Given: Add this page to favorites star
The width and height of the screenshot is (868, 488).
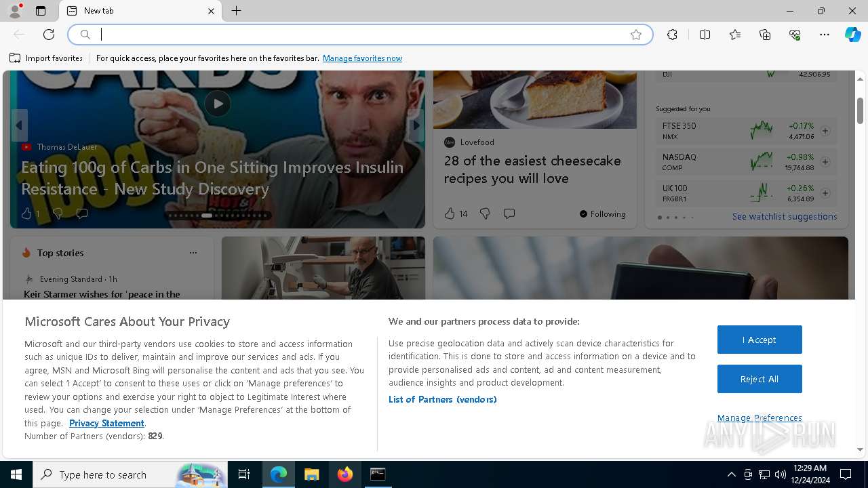Looking at the screenshot, I should click(636, 35).
